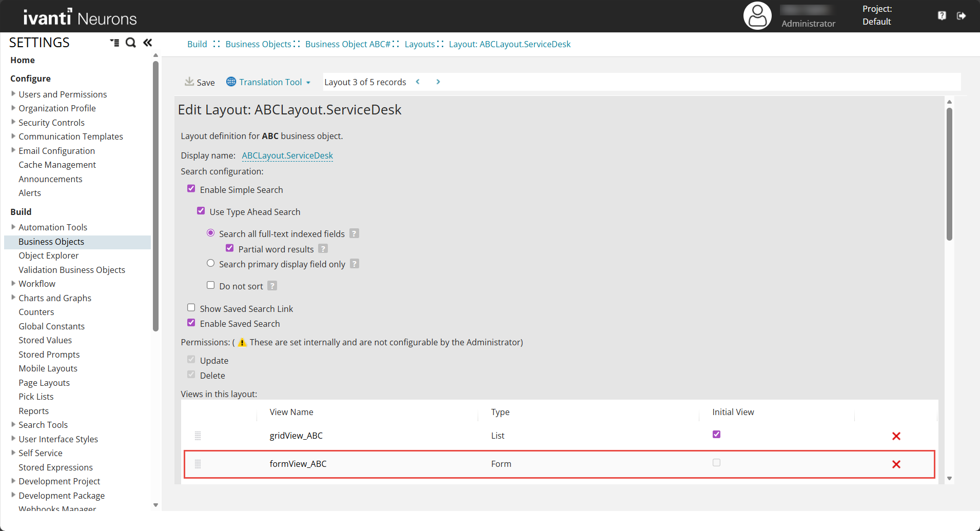This screenshot has height=531, width=980.
Task: Click the ABCLayout.ServiceDesk display name link
Action: 287,155
